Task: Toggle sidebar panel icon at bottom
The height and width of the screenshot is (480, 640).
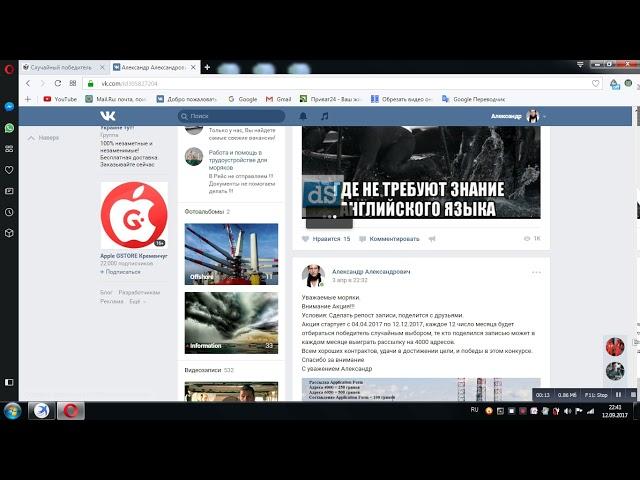Action: [x=9, y=382]
